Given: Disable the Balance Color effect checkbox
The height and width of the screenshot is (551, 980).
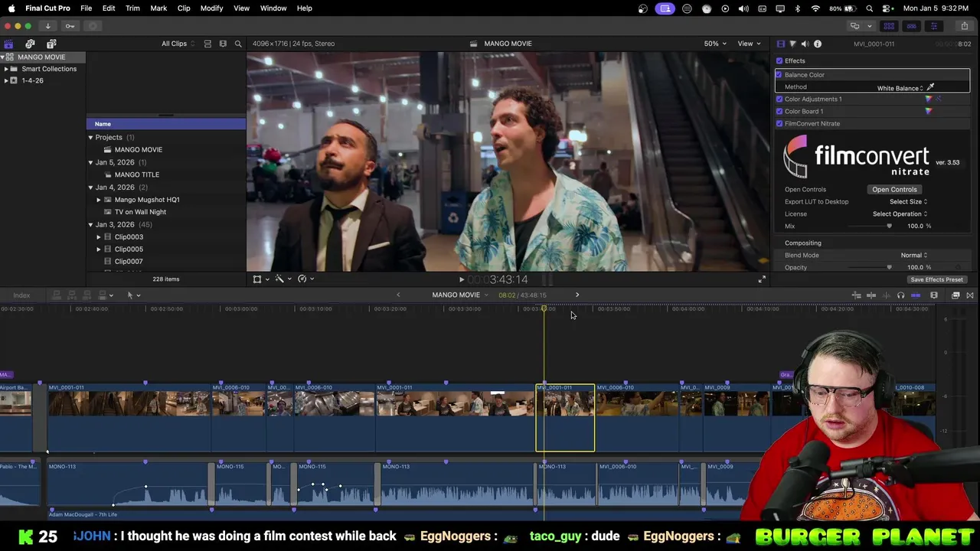Looking at the screenshot, I should [779, 74].
